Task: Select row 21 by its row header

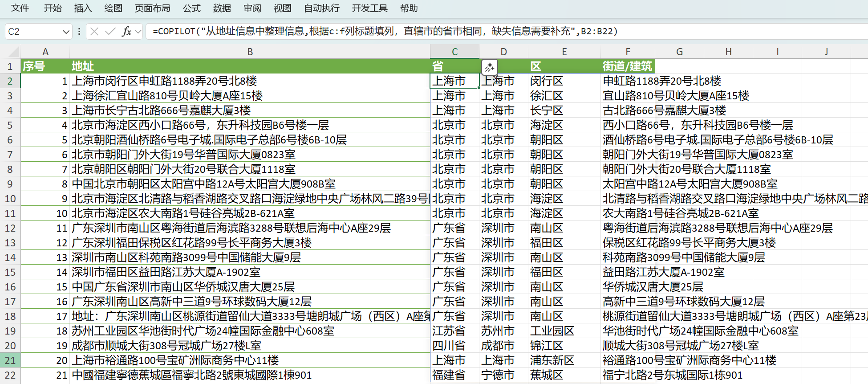Action: click(x=10, y=360)
